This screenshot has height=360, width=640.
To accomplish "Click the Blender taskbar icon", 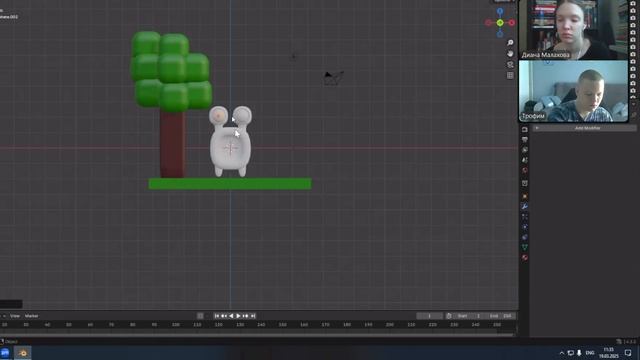I will click(22, 353).
